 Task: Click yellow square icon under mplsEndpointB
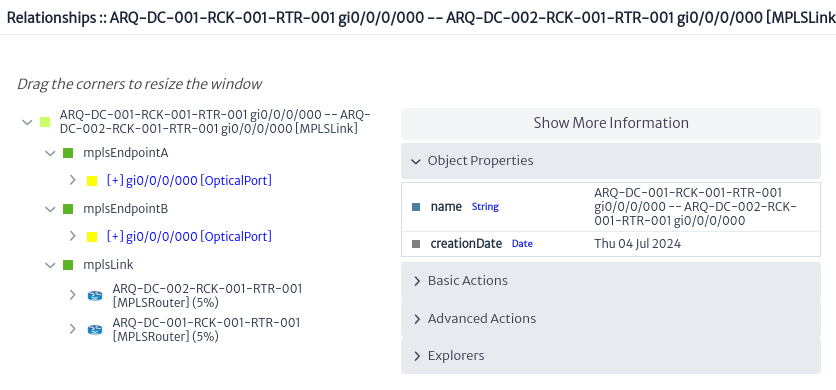pos(92,237)
